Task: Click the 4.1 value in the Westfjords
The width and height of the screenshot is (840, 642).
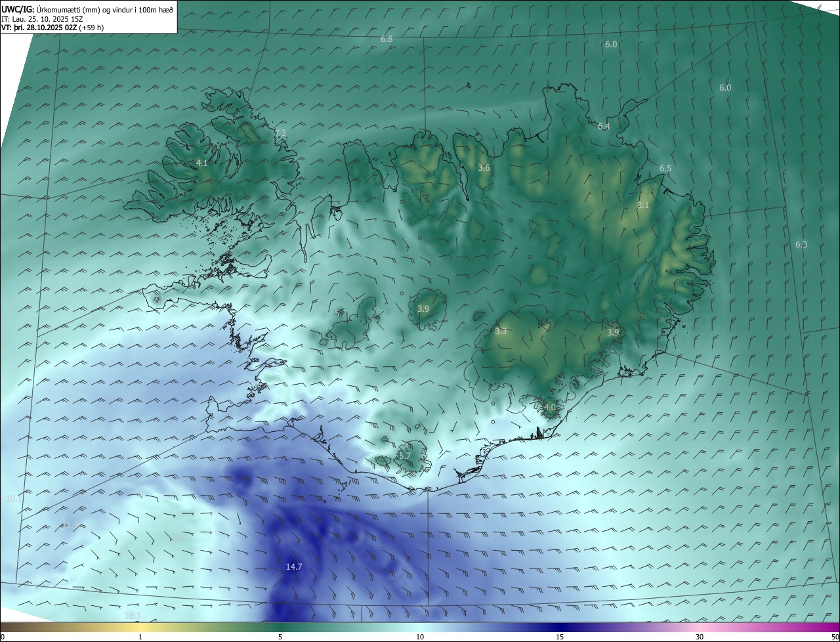Action: [x=202, y=163]
